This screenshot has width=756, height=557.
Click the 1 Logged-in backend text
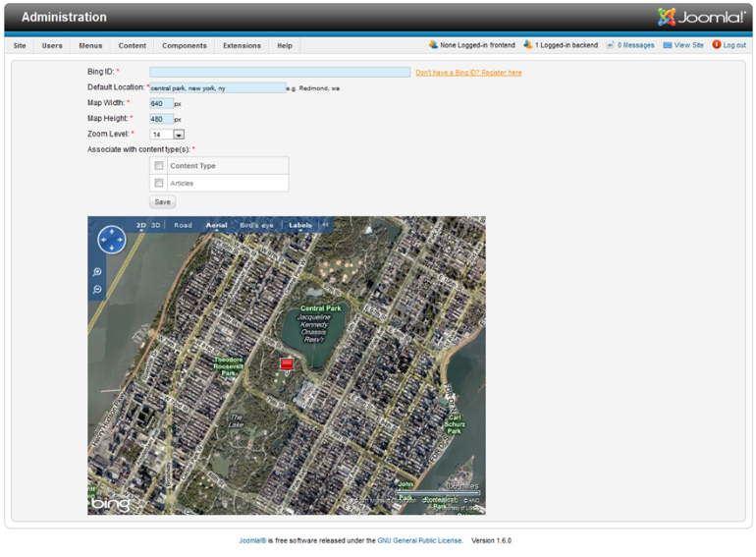[x=567, y=45]
